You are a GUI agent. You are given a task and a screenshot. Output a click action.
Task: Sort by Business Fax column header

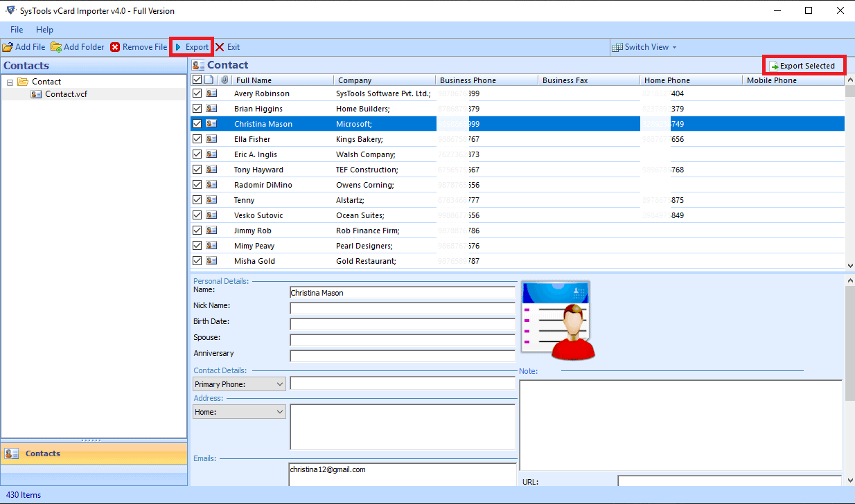coord(589,80)
